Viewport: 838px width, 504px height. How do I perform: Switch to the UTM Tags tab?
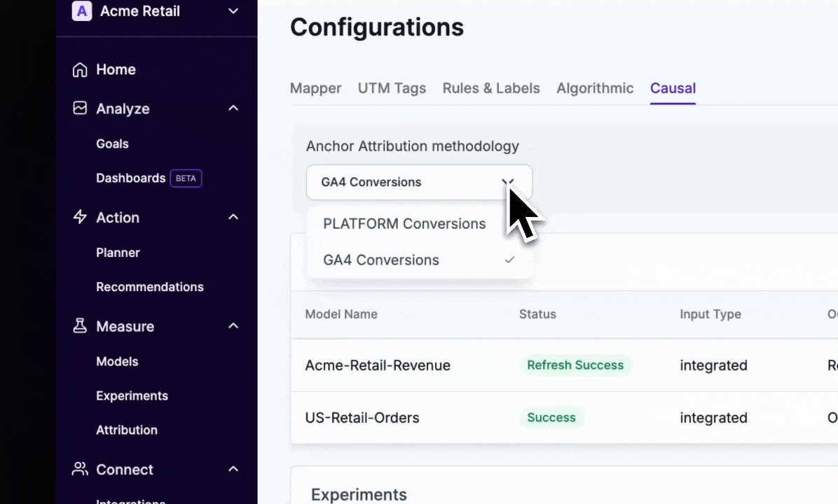coord(392,88)
